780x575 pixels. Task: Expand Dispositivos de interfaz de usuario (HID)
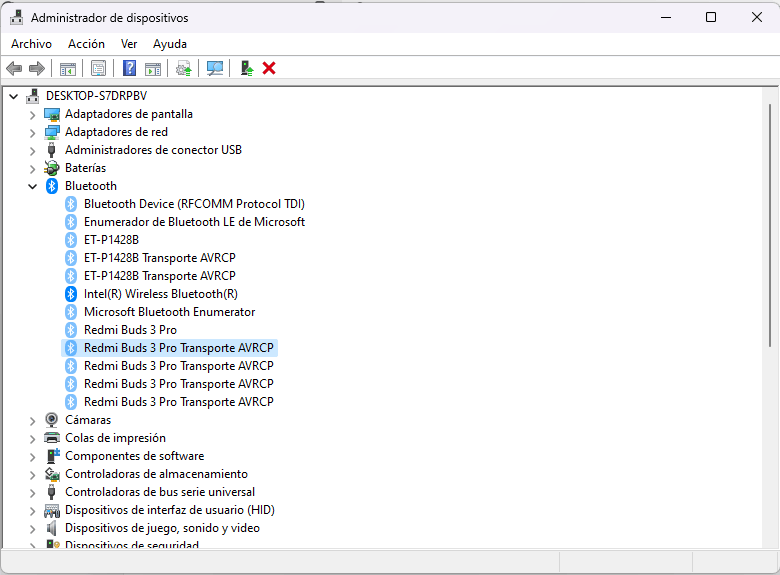pos(32,511)
